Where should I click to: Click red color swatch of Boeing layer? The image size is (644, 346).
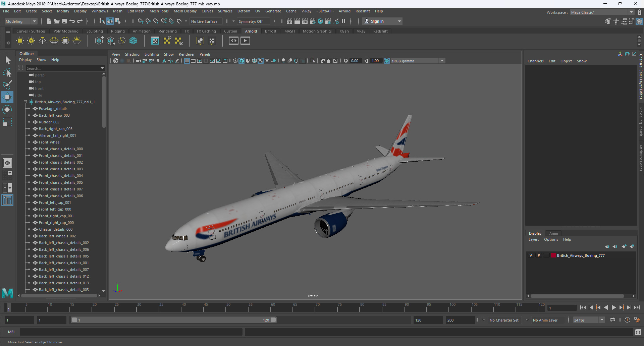553,255
